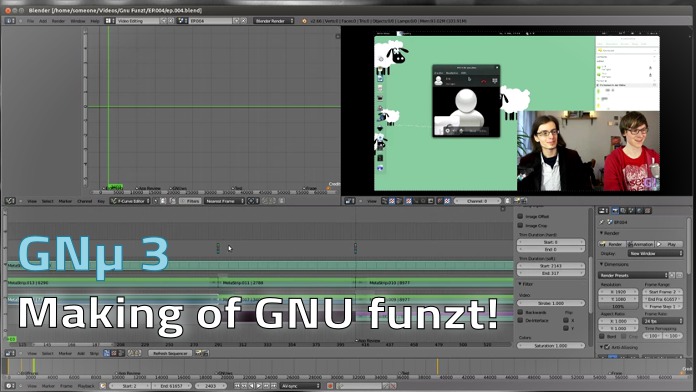The height and width of the screenshot is (392, 696).
Task: Open the World properties tab icon
Action: tap(639, 210)
